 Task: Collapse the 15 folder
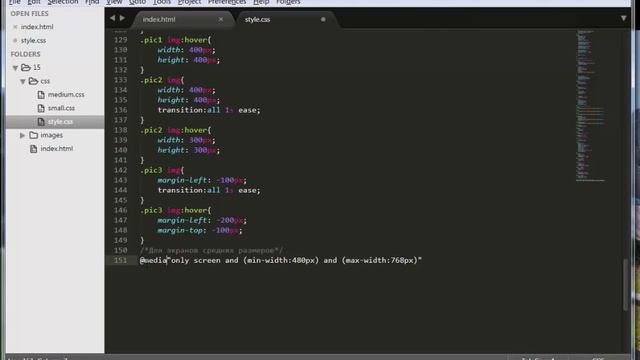tap(15, 68)
